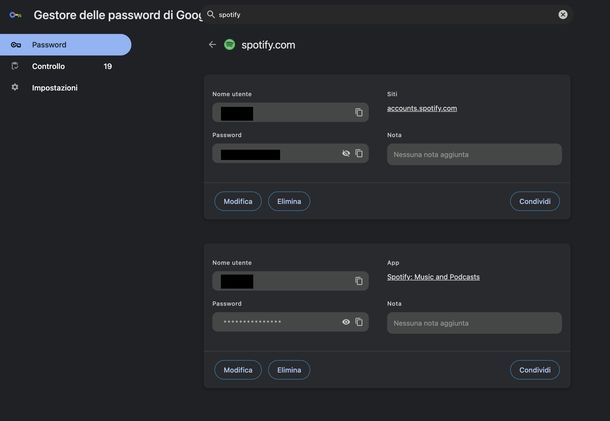610x421 pixels.
Task: Open the Controllo section in sidebar
Action: [x=65, y=66]
